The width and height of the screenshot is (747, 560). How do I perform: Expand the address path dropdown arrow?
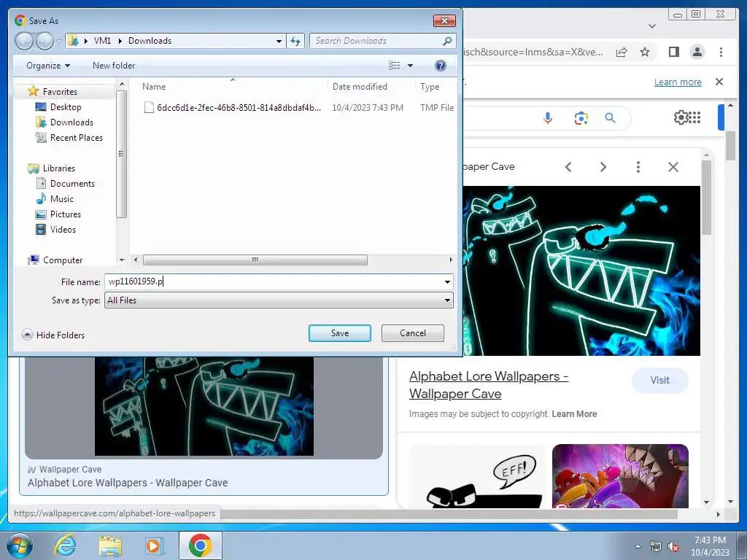pyautogui.click(x=279, y=41)
